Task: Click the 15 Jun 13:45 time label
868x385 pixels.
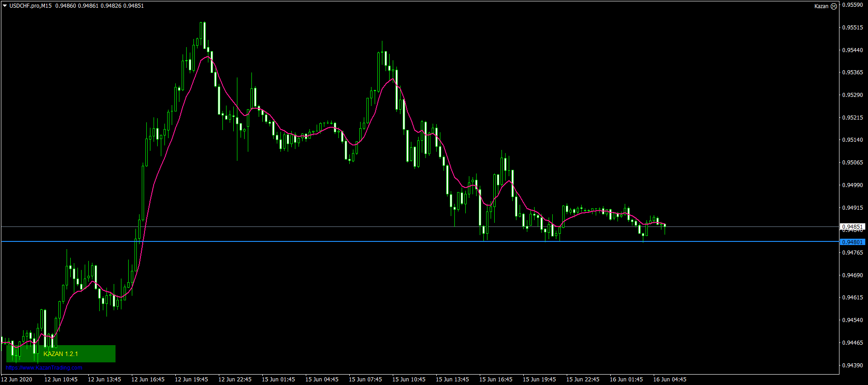Action: pos(452,380)
